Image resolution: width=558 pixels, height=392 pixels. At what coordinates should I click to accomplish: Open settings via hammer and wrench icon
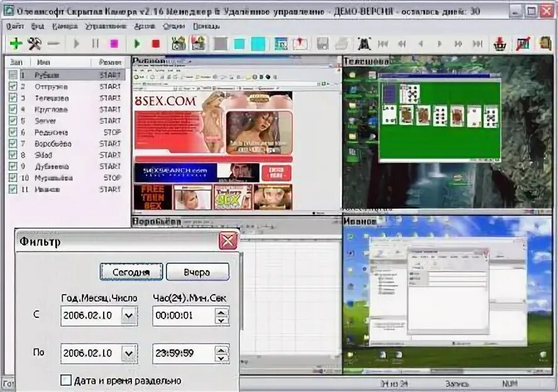pyautogui.click(x=35, y=44)
